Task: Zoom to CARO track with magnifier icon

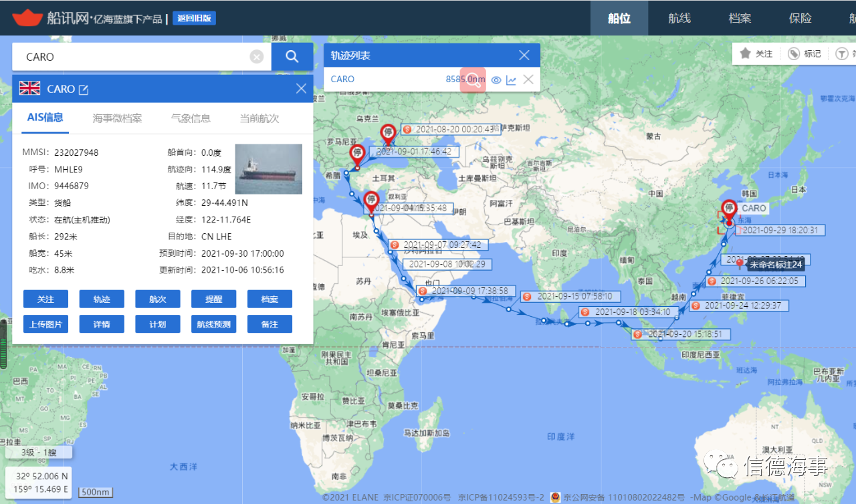Action: click(x=474, y=80)
